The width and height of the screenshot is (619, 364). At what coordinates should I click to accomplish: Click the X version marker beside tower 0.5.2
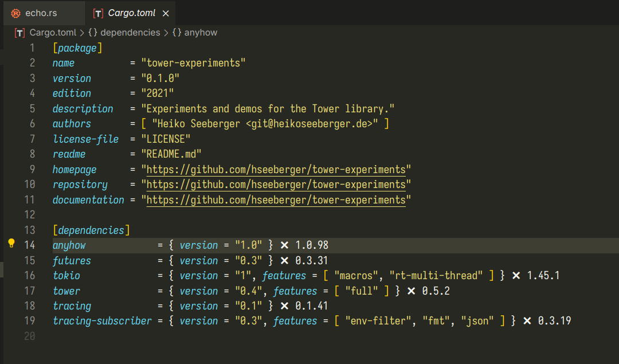[x=412, y=291]
